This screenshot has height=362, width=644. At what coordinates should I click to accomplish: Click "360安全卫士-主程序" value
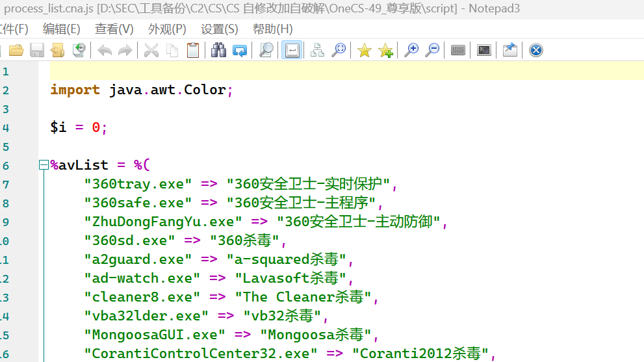(x=302, y=203)
